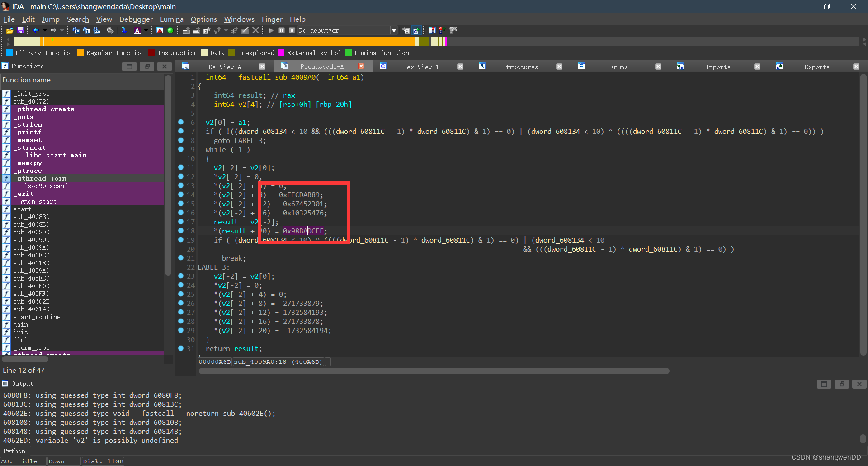Viewport: 868px width, 466px height.
Task: Start the process with the play button
Action: point(271,30)
